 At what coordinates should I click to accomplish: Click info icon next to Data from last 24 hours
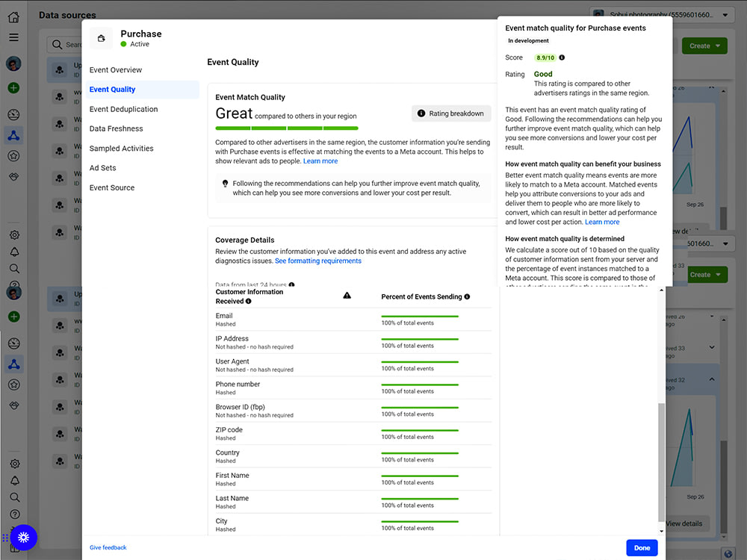[x=291, y=284]
